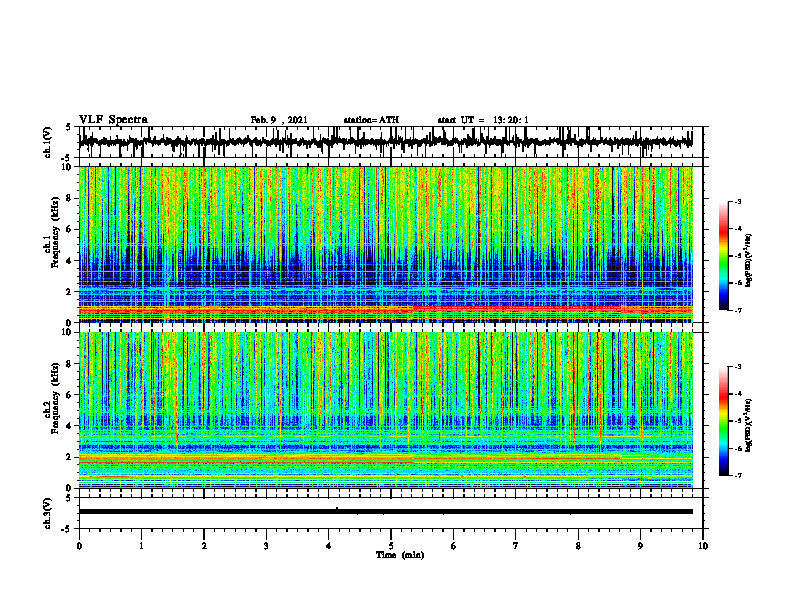792x612 pixels.
Task: Click time axis tick label "4"
Action: [x=328, y=546]
